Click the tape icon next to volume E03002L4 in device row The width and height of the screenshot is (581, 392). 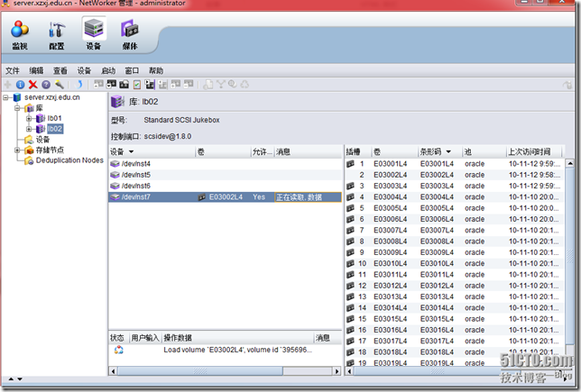[x=201, y=197]
